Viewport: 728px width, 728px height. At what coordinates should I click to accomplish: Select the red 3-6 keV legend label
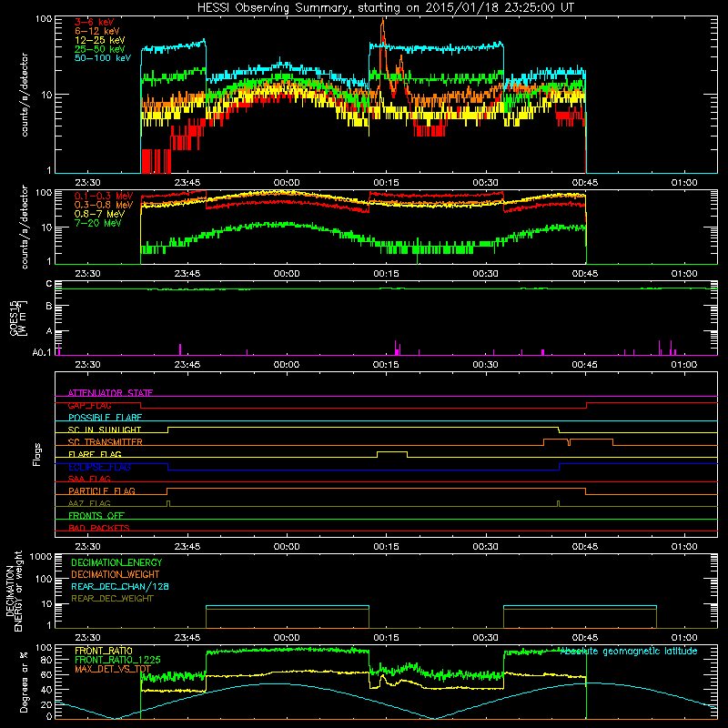point(94,22)
